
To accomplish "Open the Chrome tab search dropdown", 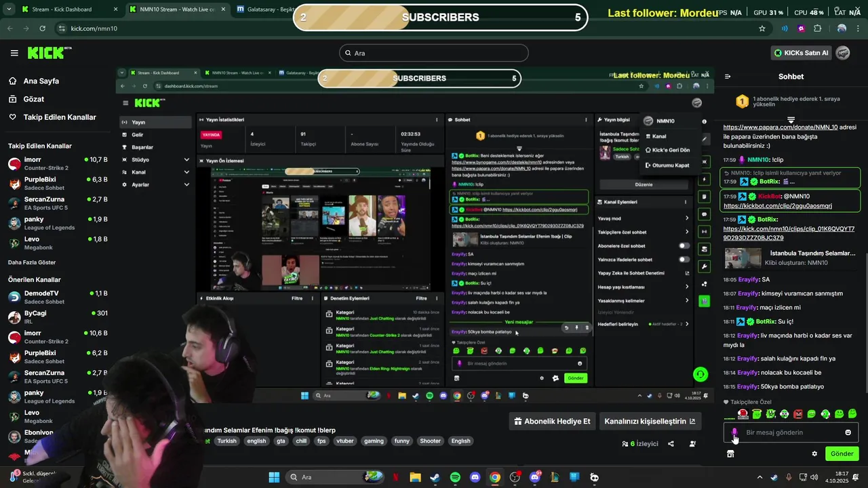I will [x=10, y=9].
